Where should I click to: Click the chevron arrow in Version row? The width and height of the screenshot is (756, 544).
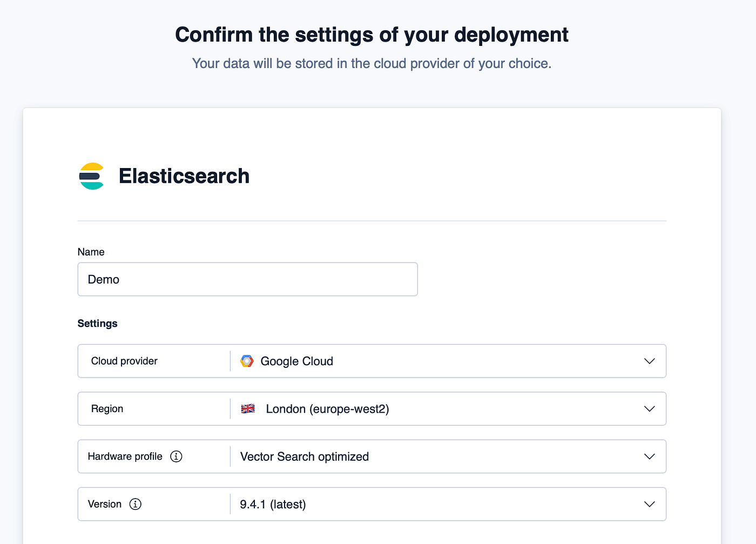click(650, 504)
